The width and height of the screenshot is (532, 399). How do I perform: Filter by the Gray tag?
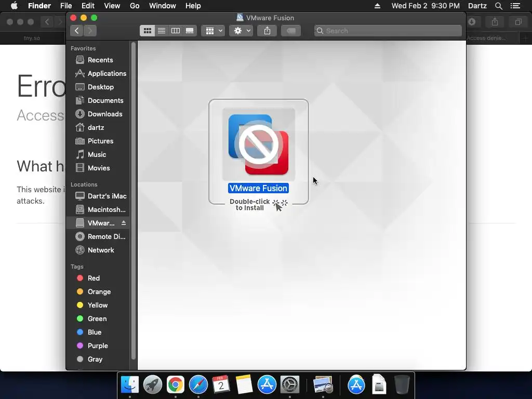pyautogui.click(x=98, y=360)
